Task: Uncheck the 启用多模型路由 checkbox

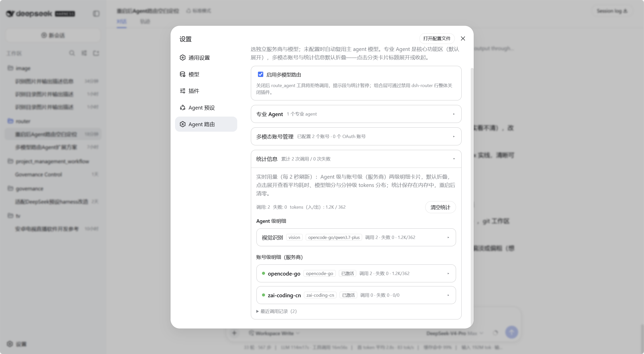Action: (260, 74)
